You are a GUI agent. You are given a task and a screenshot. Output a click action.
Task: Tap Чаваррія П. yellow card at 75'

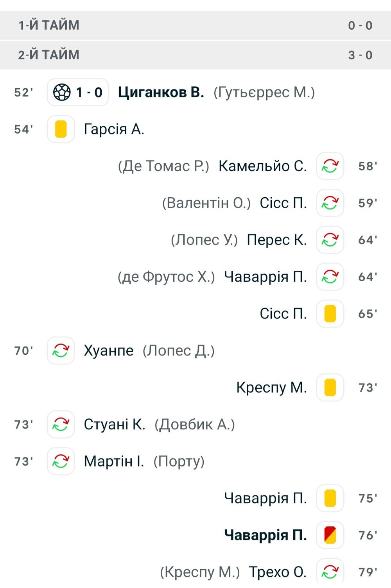(330, 498)
